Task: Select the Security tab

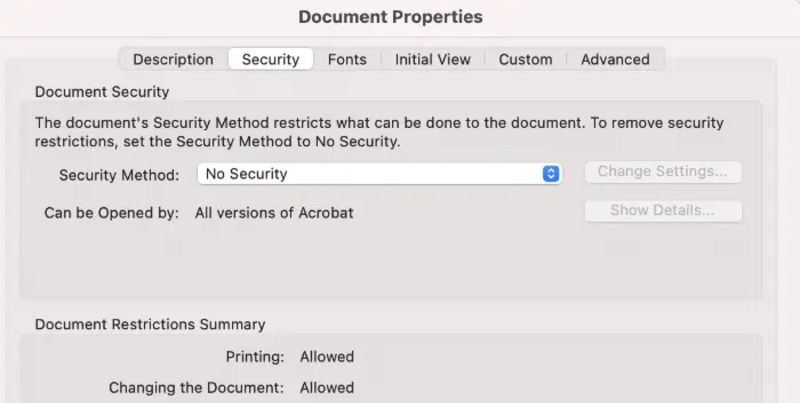Action: pos(270,59)
